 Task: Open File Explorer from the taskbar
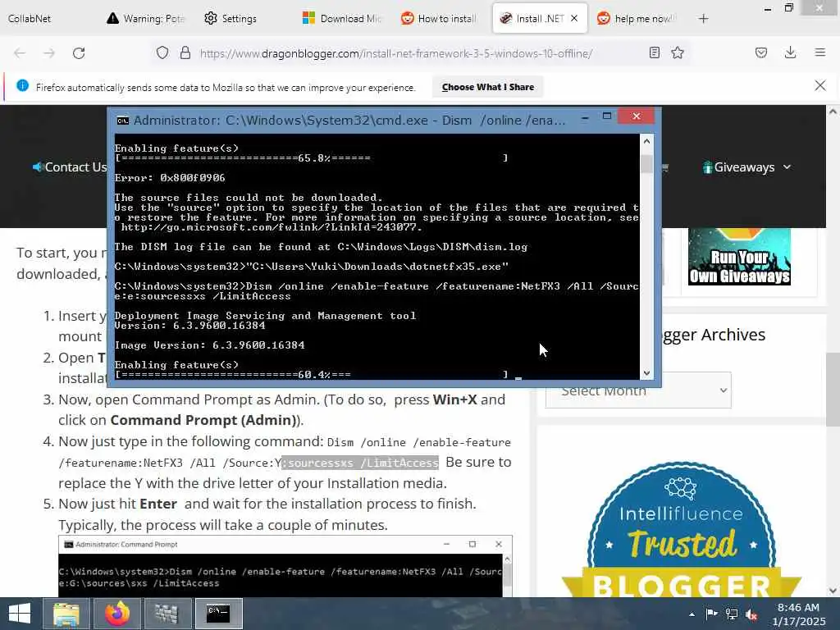(66, 614)
